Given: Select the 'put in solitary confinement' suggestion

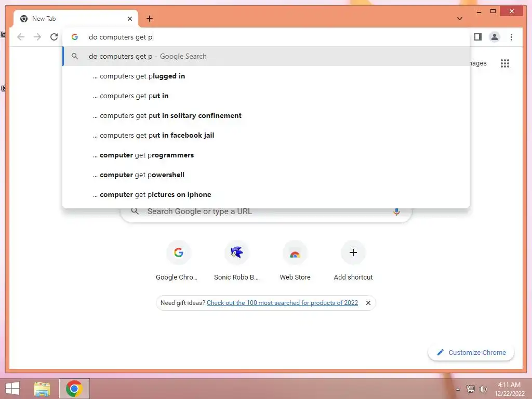Looking at the screenshot, I should point(266,115).
